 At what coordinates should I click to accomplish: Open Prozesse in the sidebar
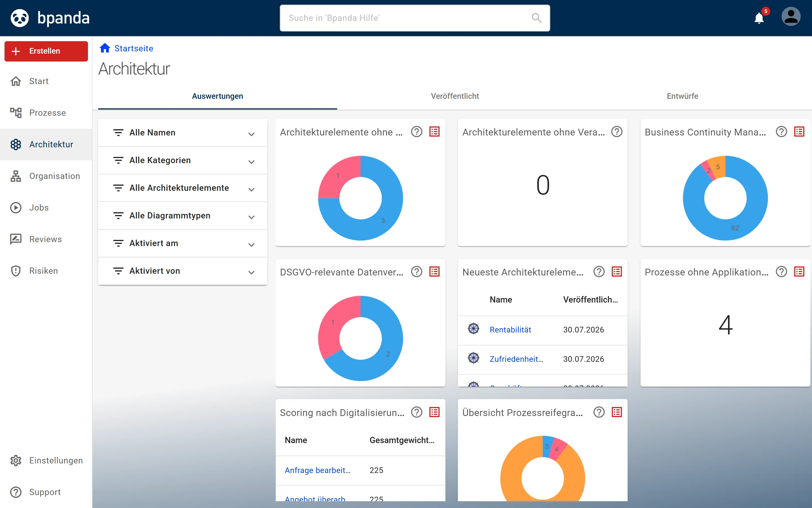[x=46, y=113]
